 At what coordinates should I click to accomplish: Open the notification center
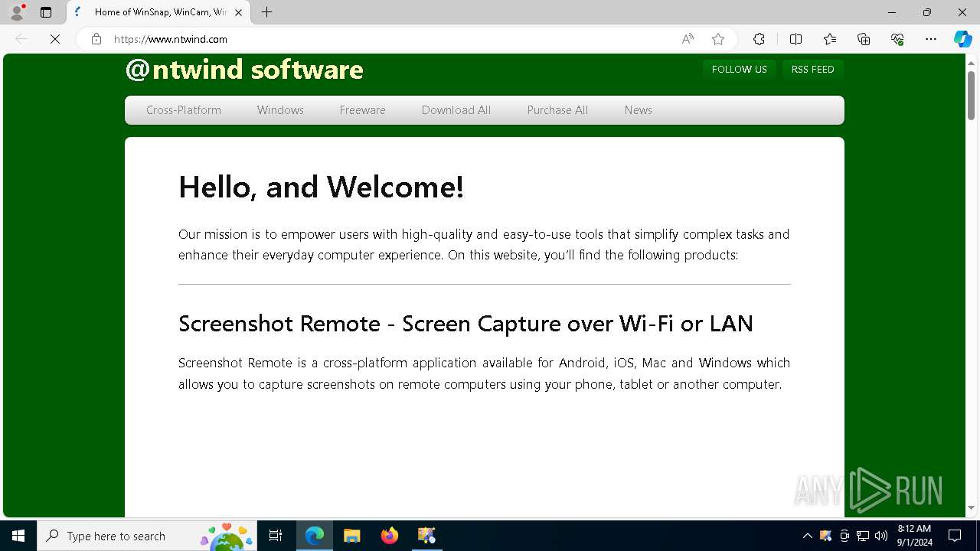pos(955,536)
